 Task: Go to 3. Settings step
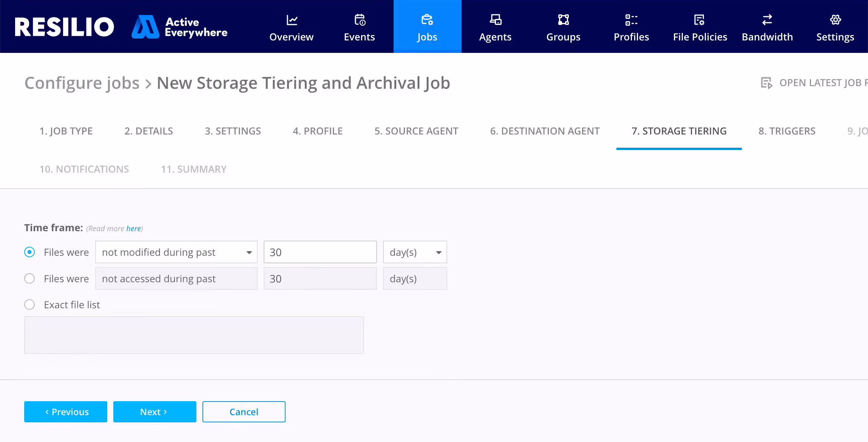point(233,131)
